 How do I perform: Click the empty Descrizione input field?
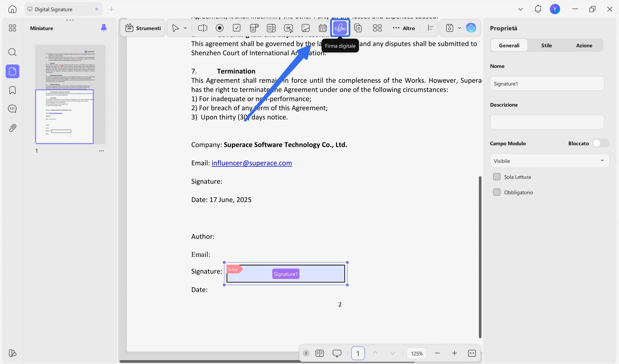pyautogui.click(x=547, y=122)
